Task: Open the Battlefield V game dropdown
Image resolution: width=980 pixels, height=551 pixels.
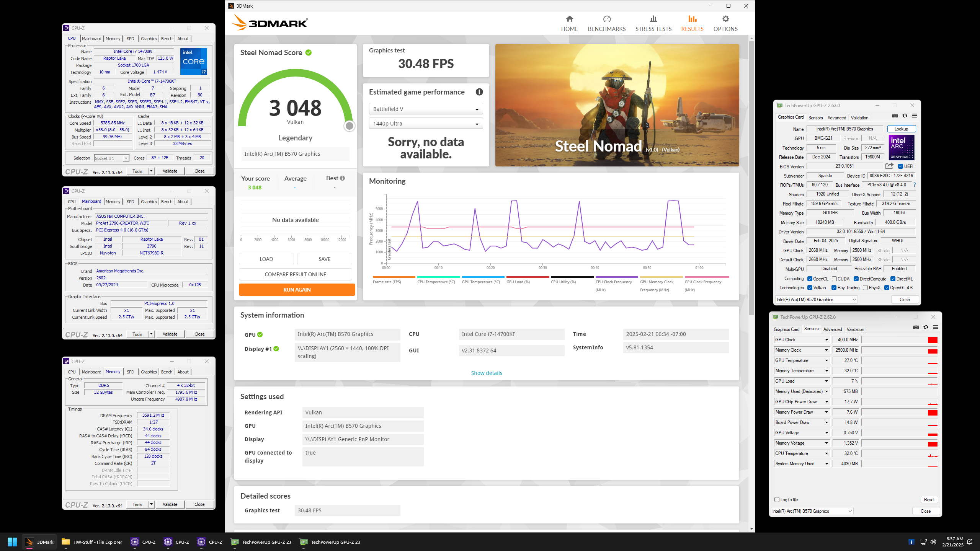Action: (426, 109)
